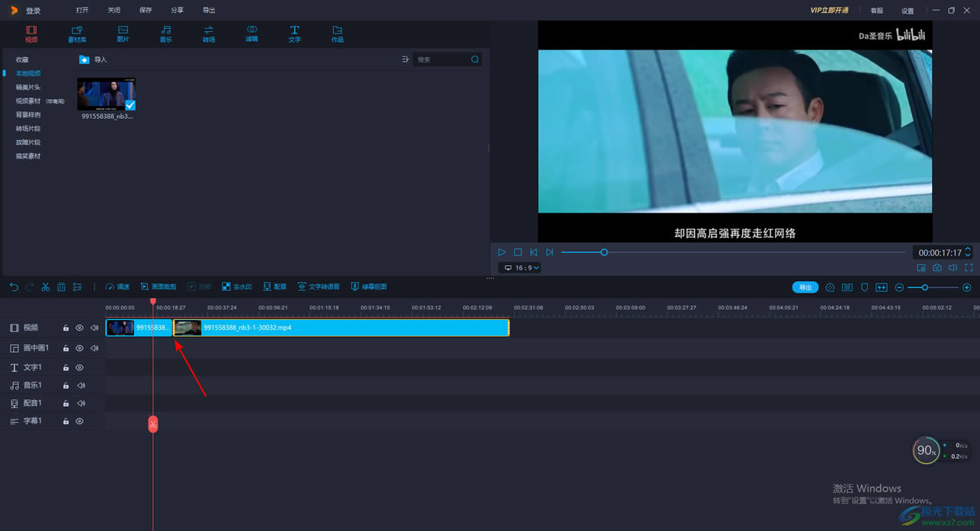Open the 画面裁剪 crop tool
980x531 pixels.
pos(159,287)
